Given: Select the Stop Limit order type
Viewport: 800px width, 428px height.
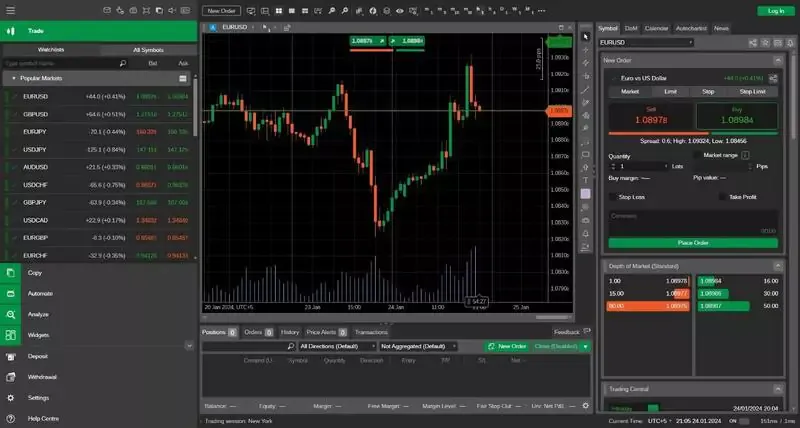Looking at the screenshot, I should pos(753,92).
